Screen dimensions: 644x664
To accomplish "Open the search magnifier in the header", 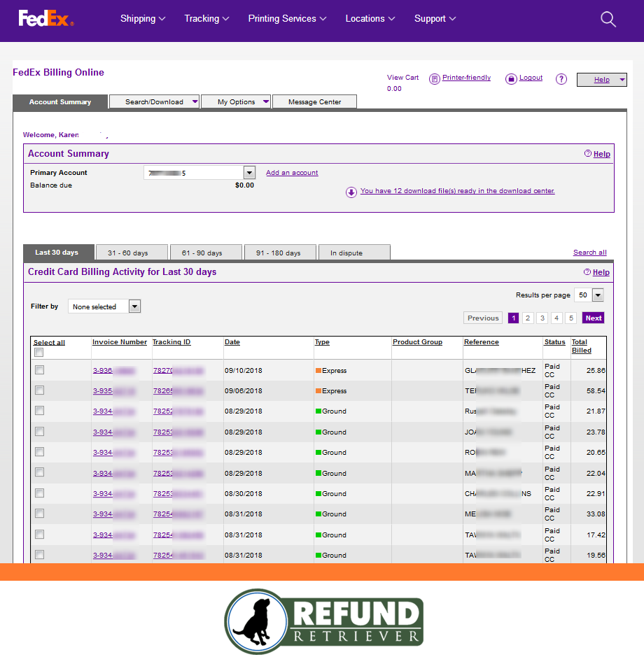I will point(608,19).
